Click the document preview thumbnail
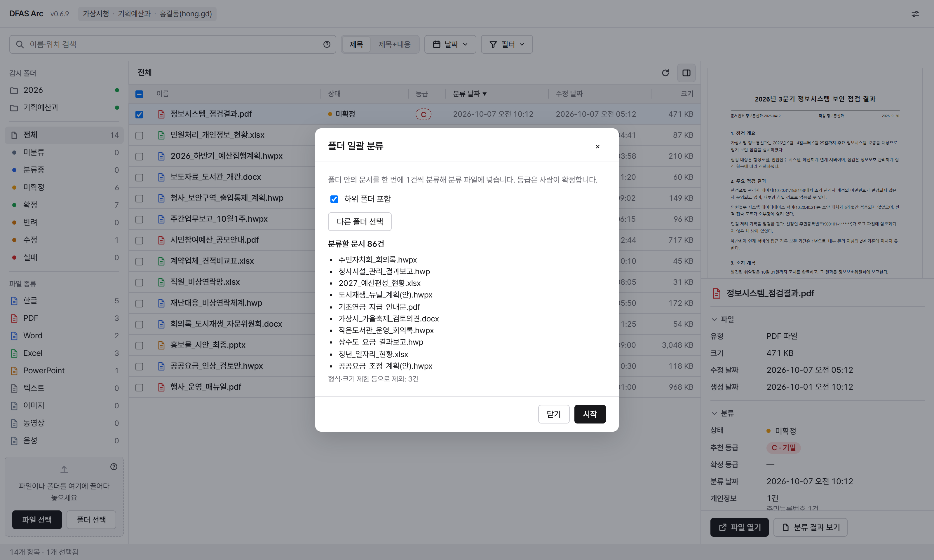Screen dimensions: 934x560 click(x=815, y=173)
